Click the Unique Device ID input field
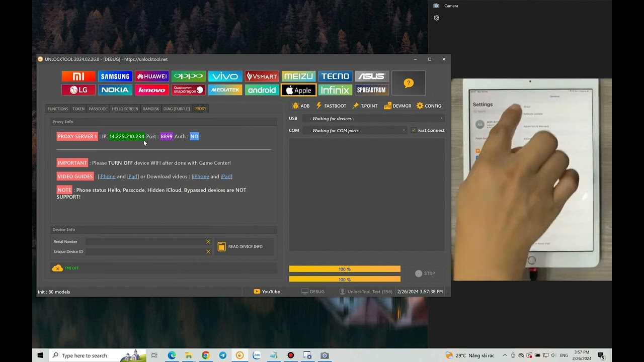The width and height of the screenshot is (644, 362). [145, 251]
